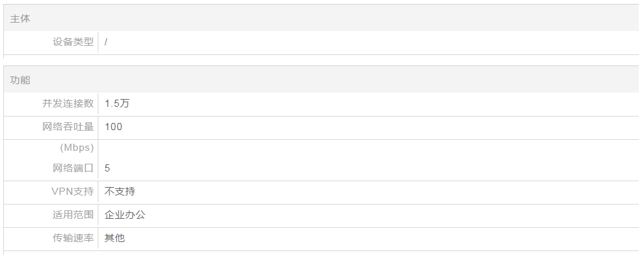Click the 不支持 value
The image size is (644, 255).
(120, 192)
